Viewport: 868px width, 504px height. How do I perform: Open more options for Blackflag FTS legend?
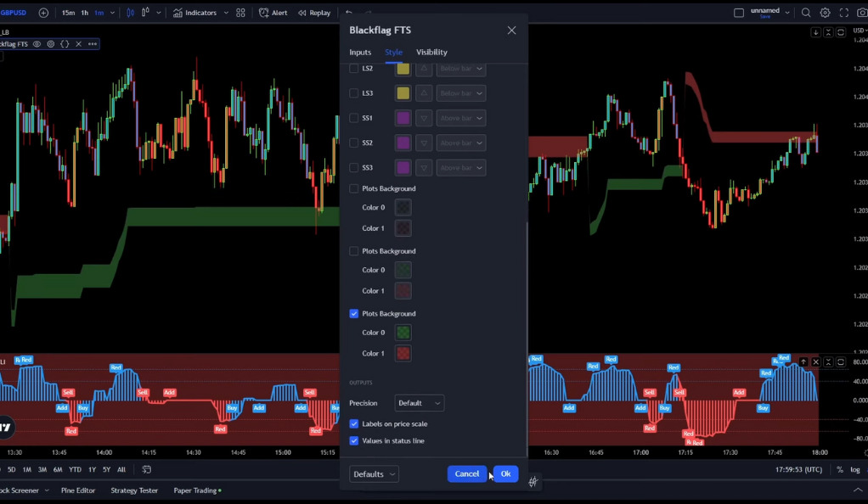coord(93,44)
